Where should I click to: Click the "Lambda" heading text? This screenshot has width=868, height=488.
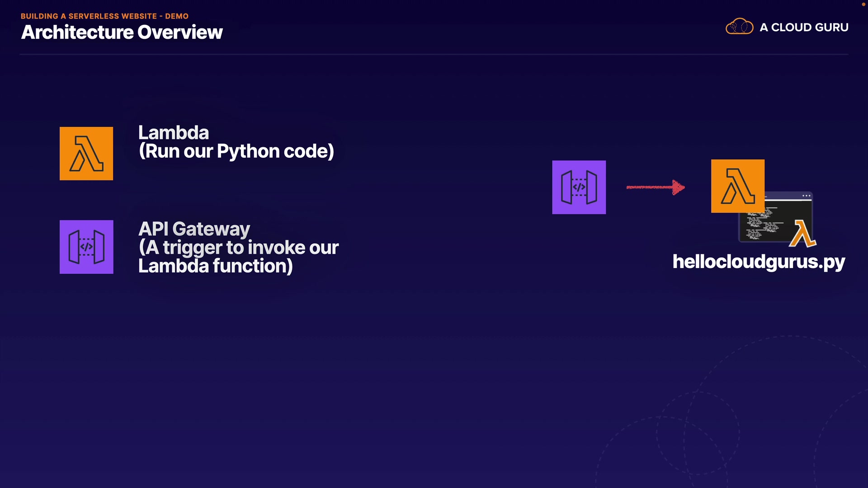pos(174,133)
